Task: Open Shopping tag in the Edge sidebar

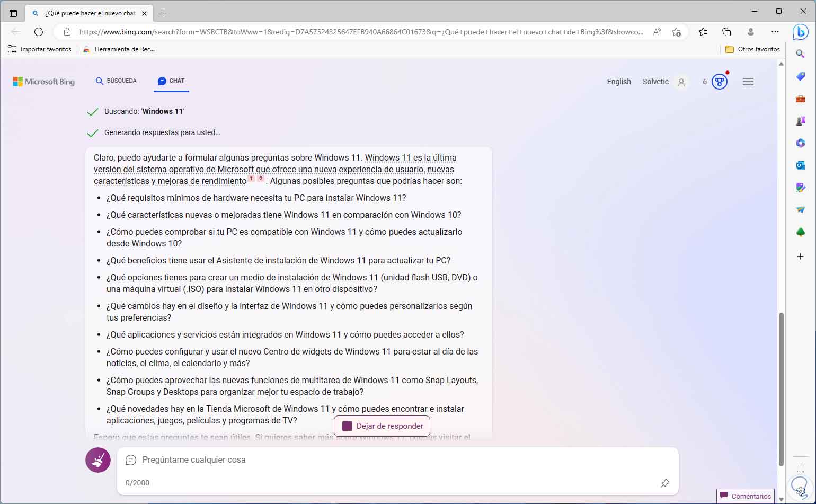Action: [800, 76]
